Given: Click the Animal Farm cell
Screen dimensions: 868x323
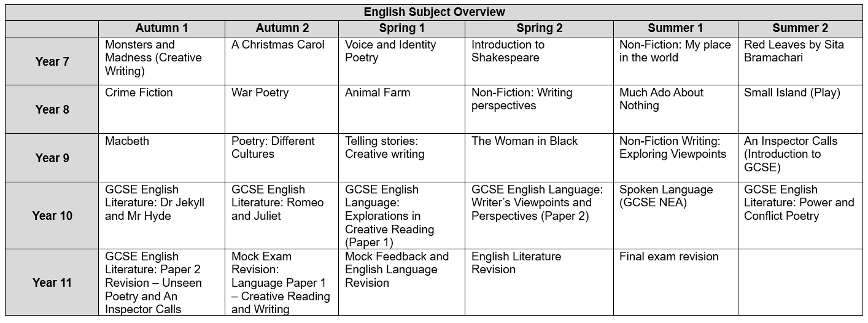Looking at the screenshot, I should tap(401, 109).
